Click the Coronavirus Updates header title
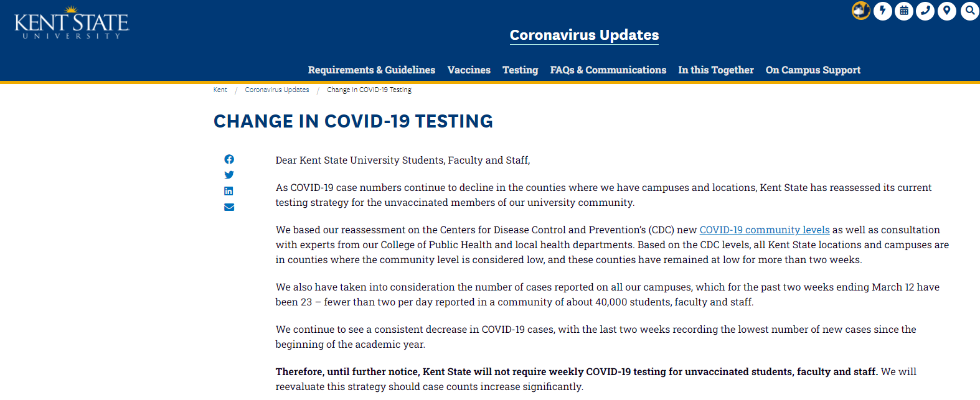 [584, 35]
